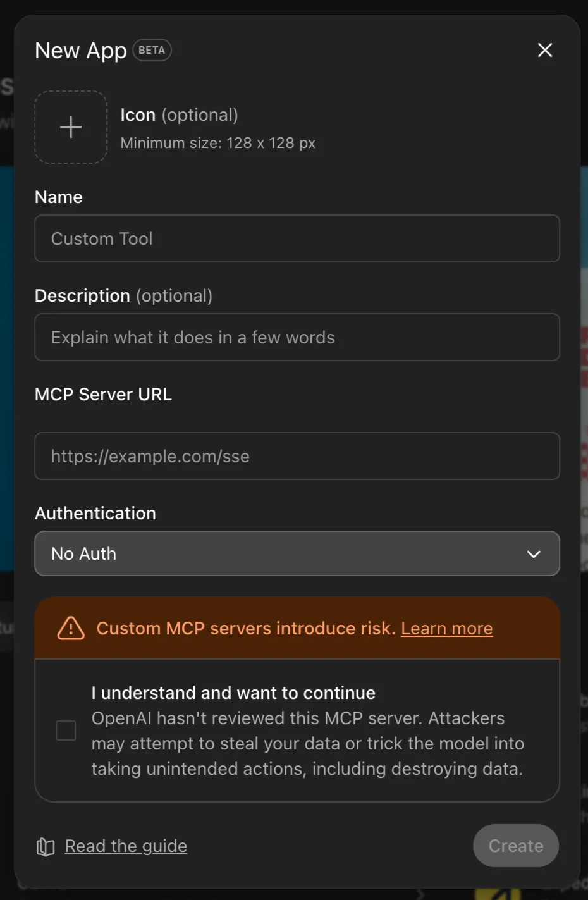Screen dimensions: 588x900
Task: Click the plus icon to upload an app icon
Action: click(x=70, y=126)
